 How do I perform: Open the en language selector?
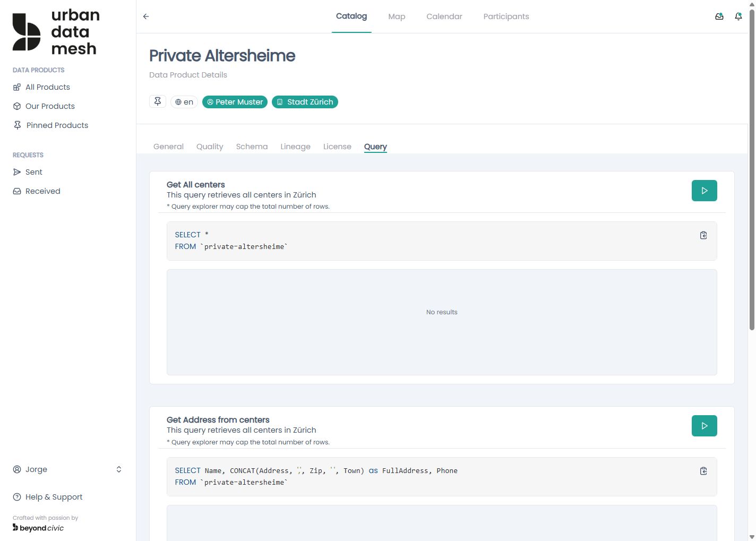[x=184, y=102]
